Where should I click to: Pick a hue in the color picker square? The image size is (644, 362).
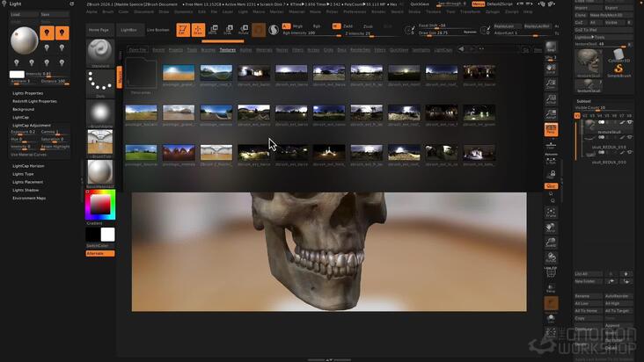(x=100, y=204)
